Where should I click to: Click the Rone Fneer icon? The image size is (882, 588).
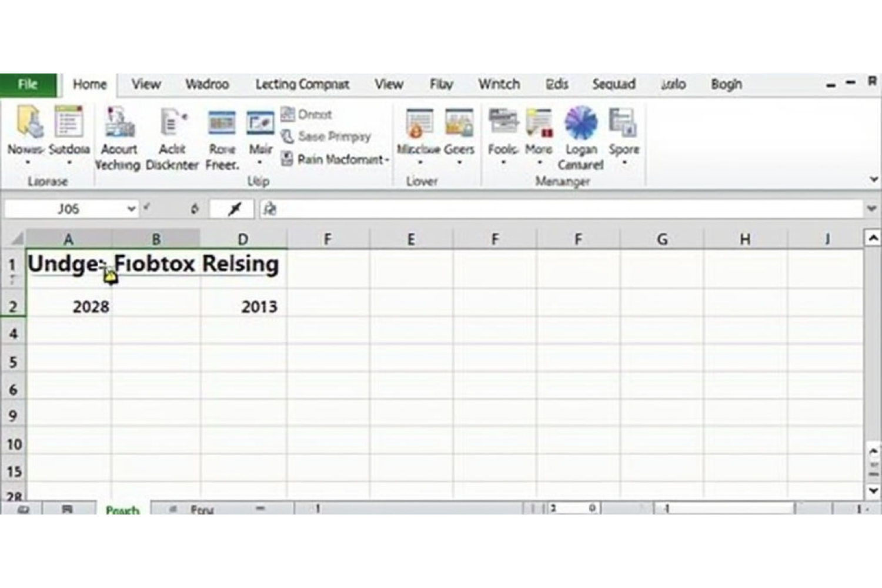(222, 123)
